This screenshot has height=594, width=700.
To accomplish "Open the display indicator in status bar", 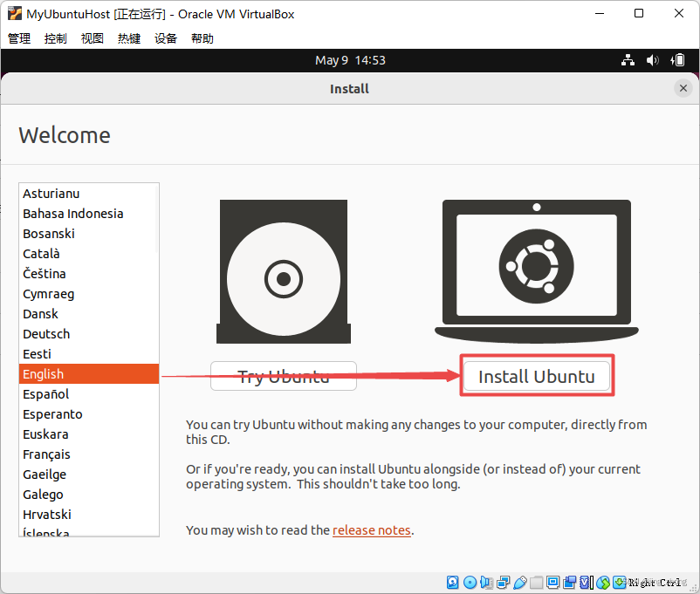I will pos(552,583).
